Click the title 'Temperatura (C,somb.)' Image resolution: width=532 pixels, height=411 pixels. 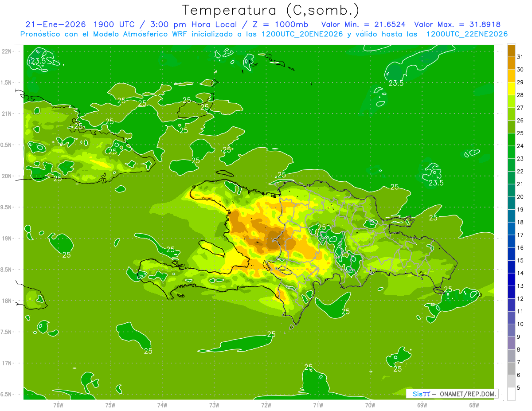pyautogui.click(x=270, y=11)
